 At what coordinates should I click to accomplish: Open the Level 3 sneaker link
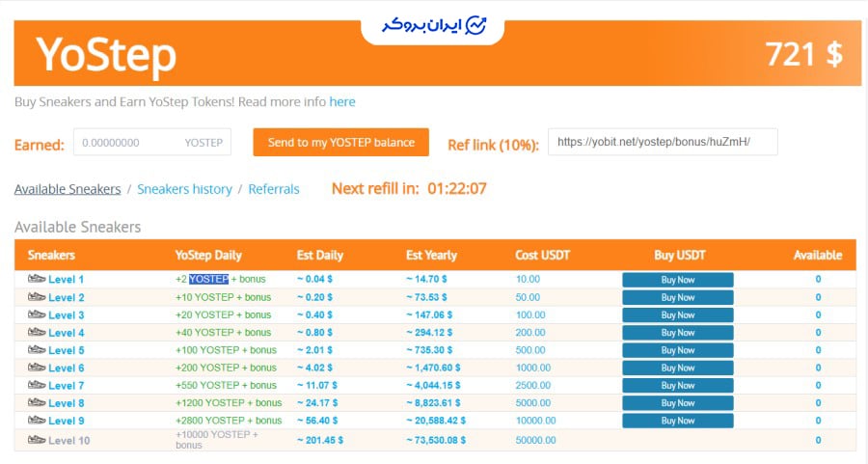(x=66, y=315)
